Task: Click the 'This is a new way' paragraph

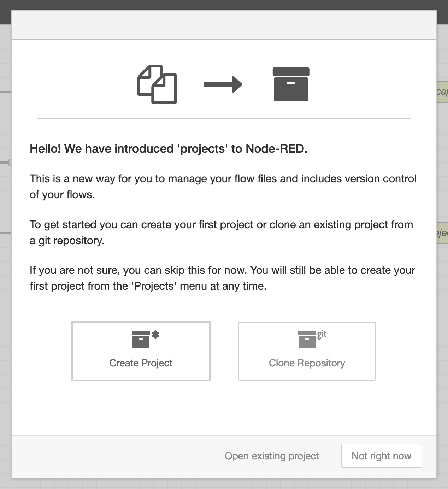Action: (x=223, y=187)
